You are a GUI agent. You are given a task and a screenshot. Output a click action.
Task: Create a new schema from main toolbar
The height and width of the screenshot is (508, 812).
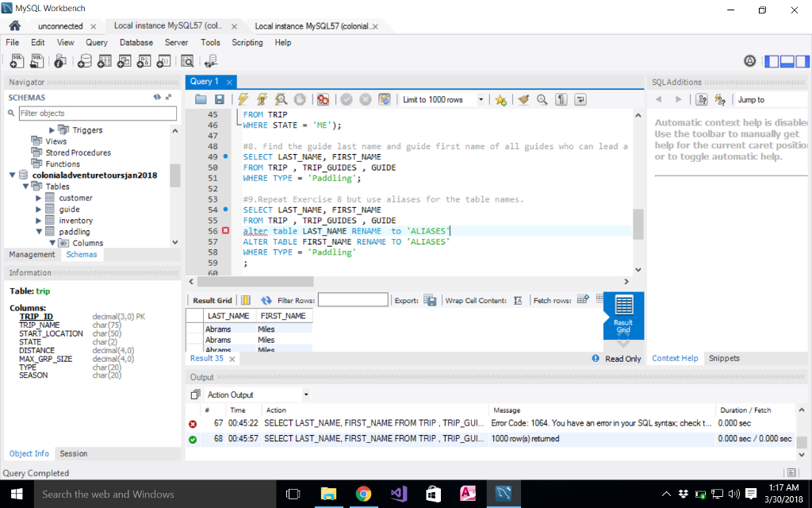(85, 61)
